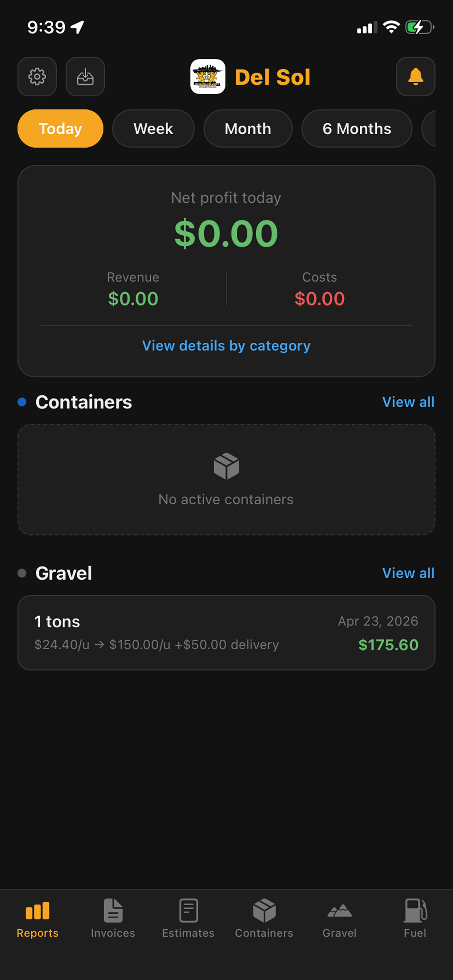Select the Today period filter

(x=61, y=129)
